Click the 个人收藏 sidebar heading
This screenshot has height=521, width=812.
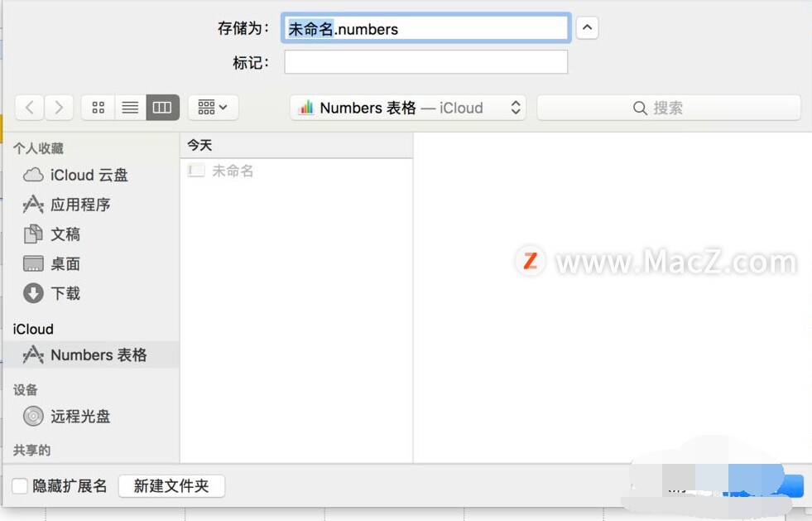(38, 148)
